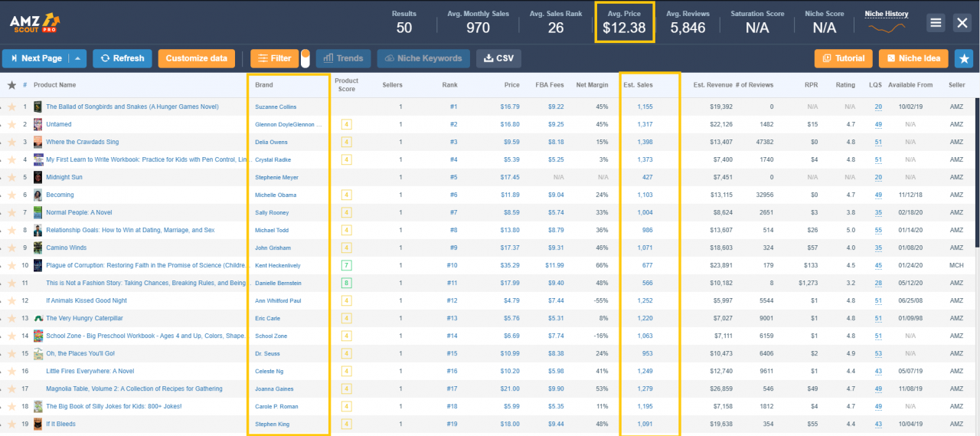Sort table by Brand column header
This screenshot has width=980, height=436.
[x=263, y=85]
